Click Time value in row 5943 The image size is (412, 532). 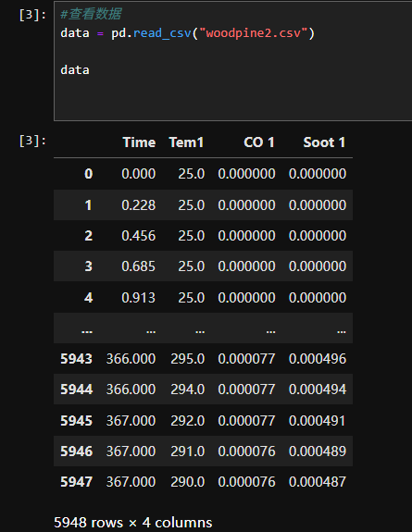click(131, 359)
